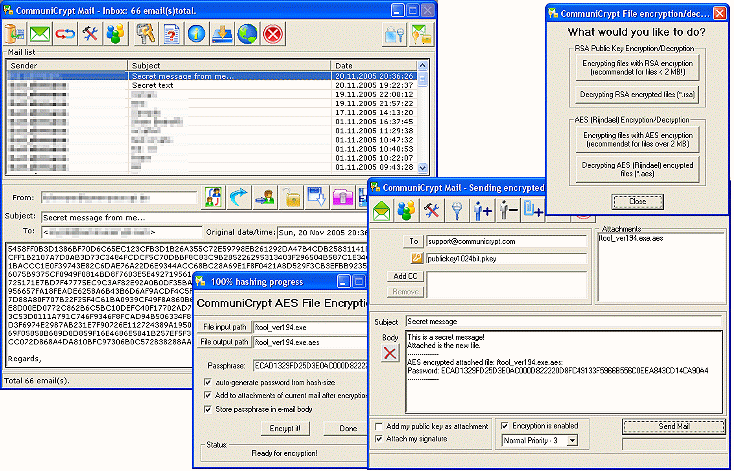Viewport: 734px width, 471px height.
Task: Open the tools settings icon in main toolbar
Action: [x=91, y=34]
